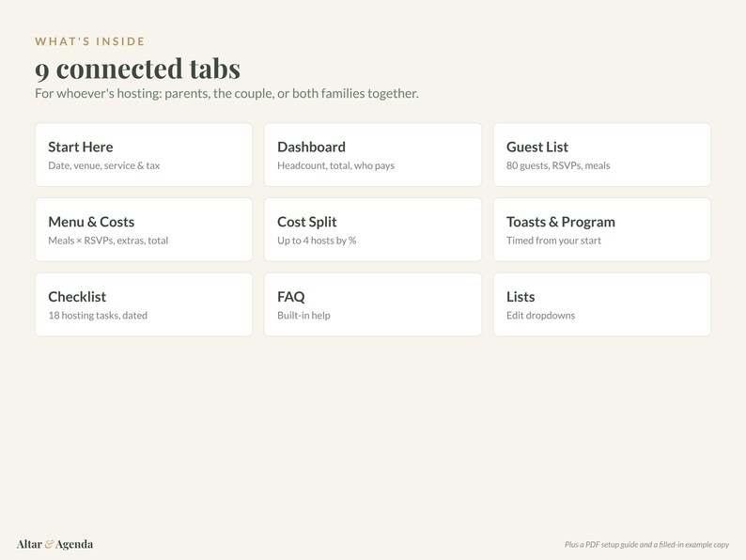Open the Start Here card
The height and width of the screenshot is (560, 746).
pyautogui.click(x=144, y=155)
